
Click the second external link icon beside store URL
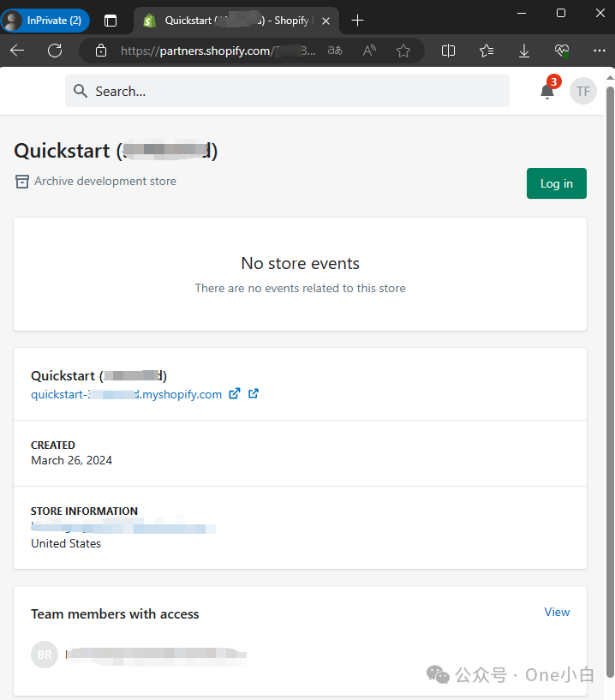pos(253,394)
